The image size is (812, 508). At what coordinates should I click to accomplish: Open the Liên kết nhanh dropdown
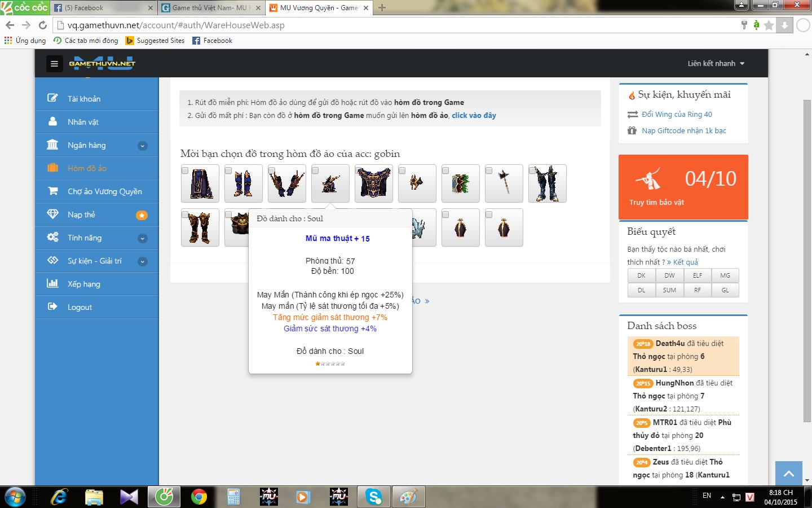click(716, 64)
